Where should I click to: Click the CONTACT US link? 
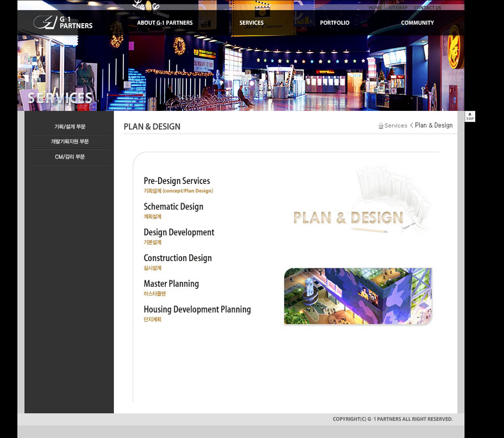[x=427, y=8]
